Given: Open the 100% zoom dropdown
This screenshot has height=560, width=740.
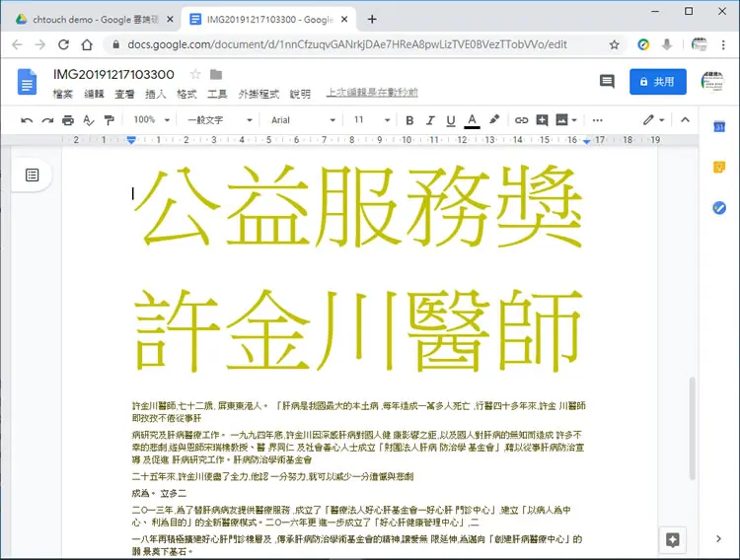Looking at the screenshot, I should tap(151, 120).
